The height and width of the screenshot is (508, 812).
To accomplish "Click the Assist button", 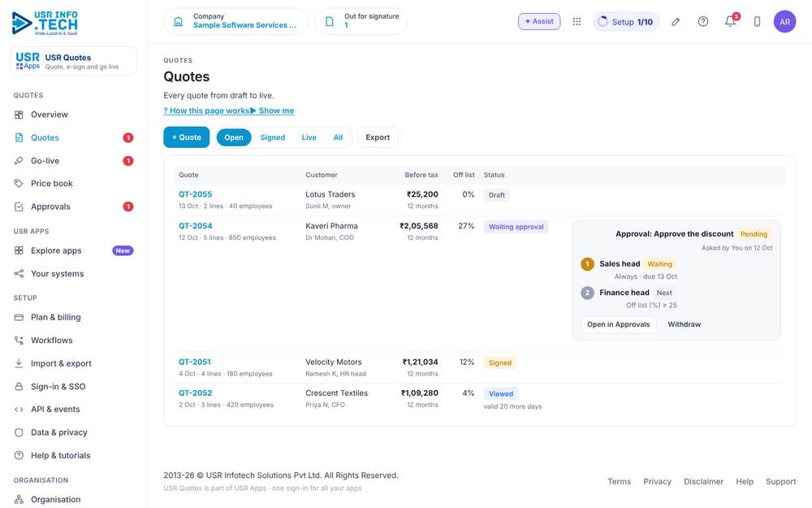I will (539, 21).
